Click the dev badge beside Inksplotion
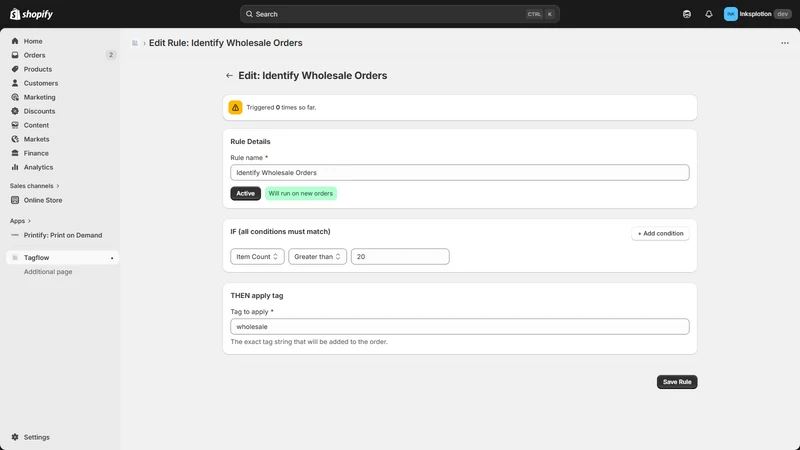This screenshot has width=800, height=450. [783, 14]
